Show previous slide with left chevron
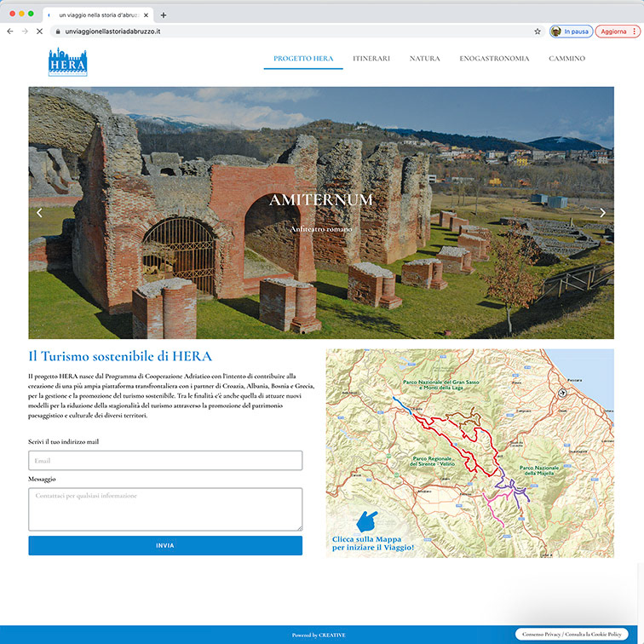644x644 pixels. (39, 212)
